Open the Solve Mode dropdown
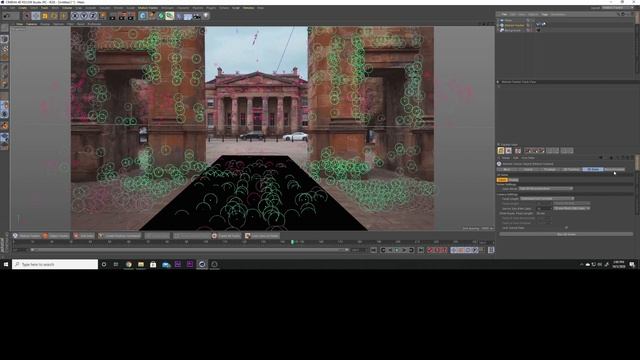This screenshot has height=360, width=640. tap(546, 189)
